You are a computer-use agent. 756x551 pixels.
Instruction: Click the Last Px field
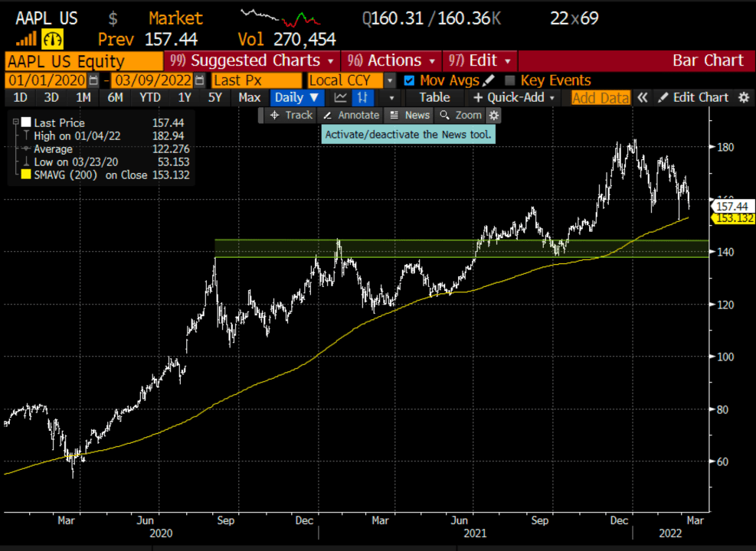pyautogui.click(x=257, y=80)
